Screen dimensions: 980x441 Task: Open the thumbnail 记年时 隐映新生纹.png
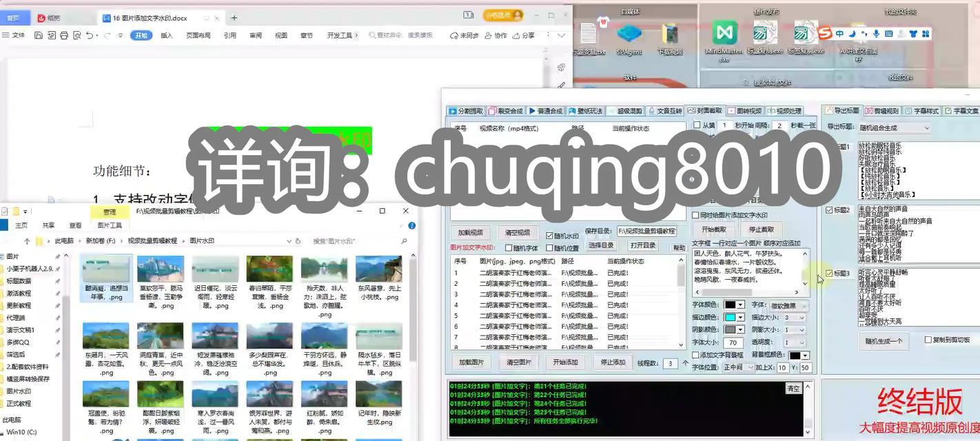coord(378,404)
